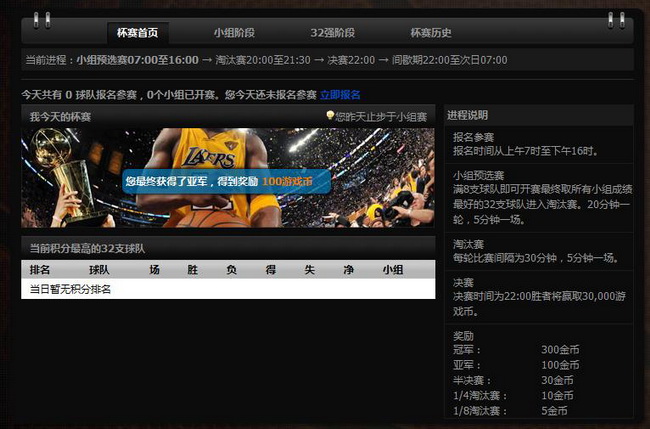Click the 当日暂无积分排名 empty row
The width and height of the screenshot is (650, 429).
point(70,289)
